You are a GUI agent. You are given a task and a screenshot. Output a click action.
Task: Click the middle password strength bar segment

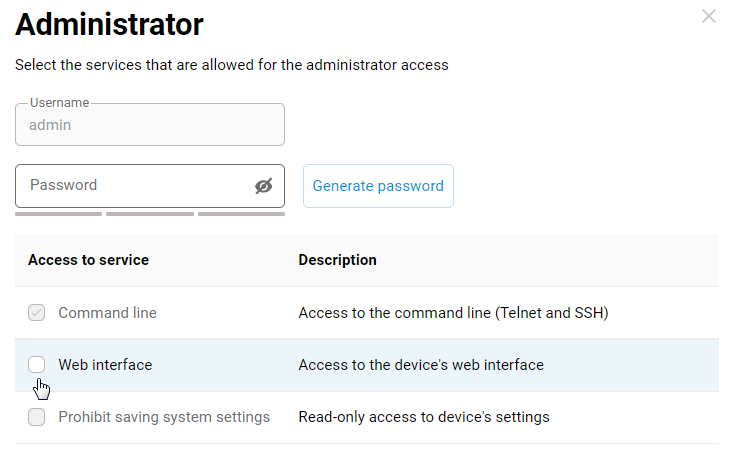[150, 213]
